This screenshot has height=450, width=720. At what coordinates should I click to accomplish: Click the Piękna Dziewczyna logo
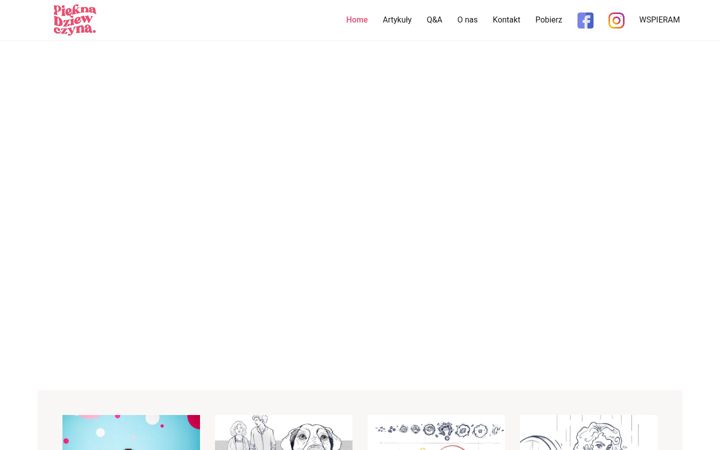pyautogui.click(x=75, y=20)
